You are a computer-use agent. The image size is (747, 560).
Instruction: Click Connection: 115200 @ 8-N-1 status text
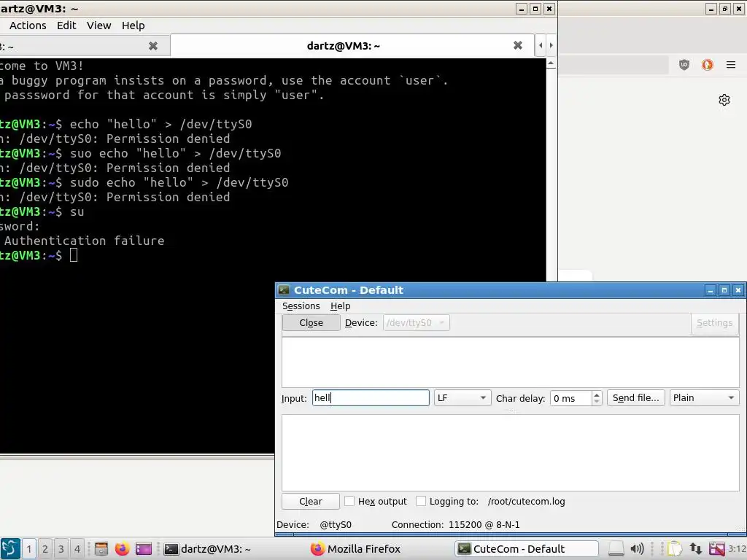(x=455, y=524)
